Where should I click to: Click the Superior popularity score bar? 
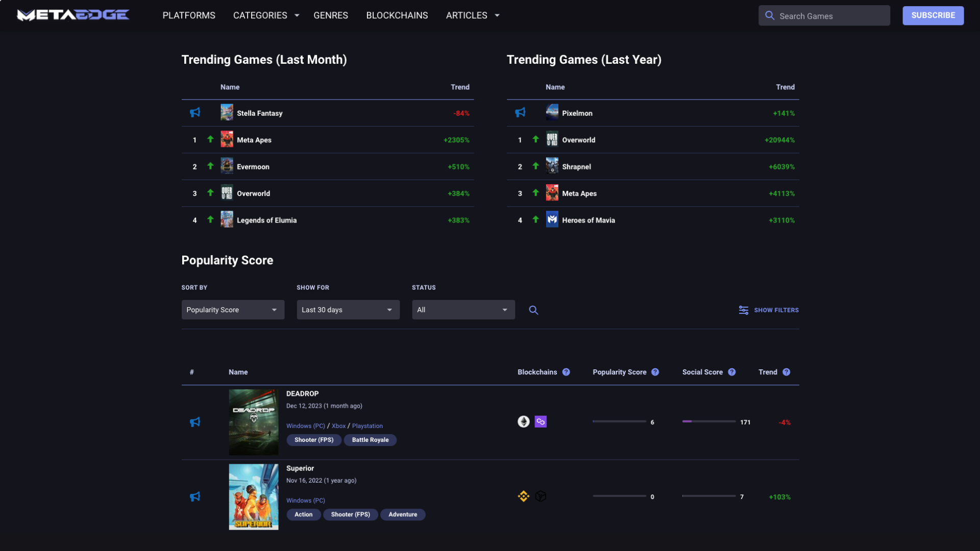click(619, 496)
